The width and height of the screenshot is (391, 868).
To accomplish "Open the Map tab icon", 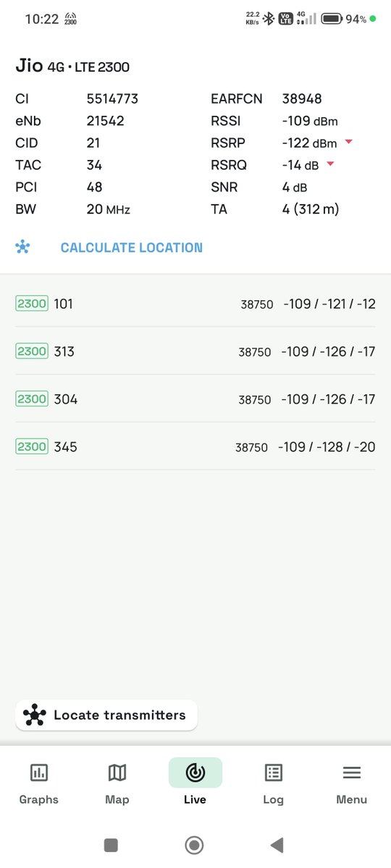I will click(x=117, y=773).
